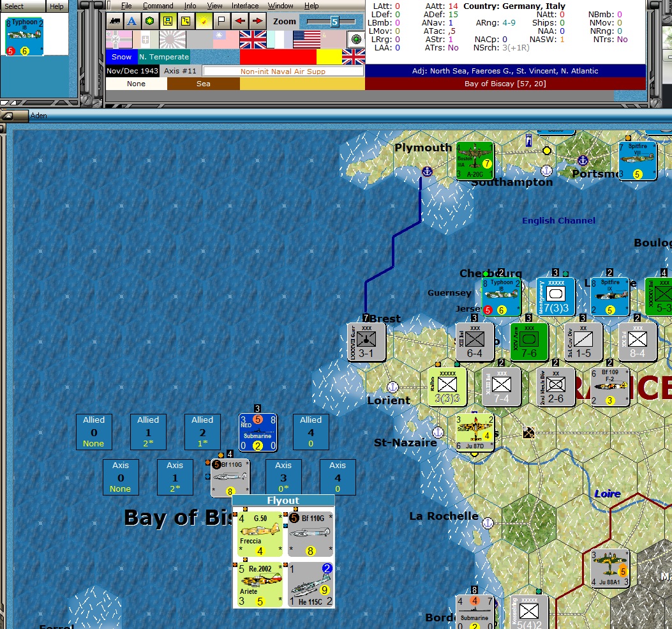Click the Select button in the unit panel

[22, 6]
